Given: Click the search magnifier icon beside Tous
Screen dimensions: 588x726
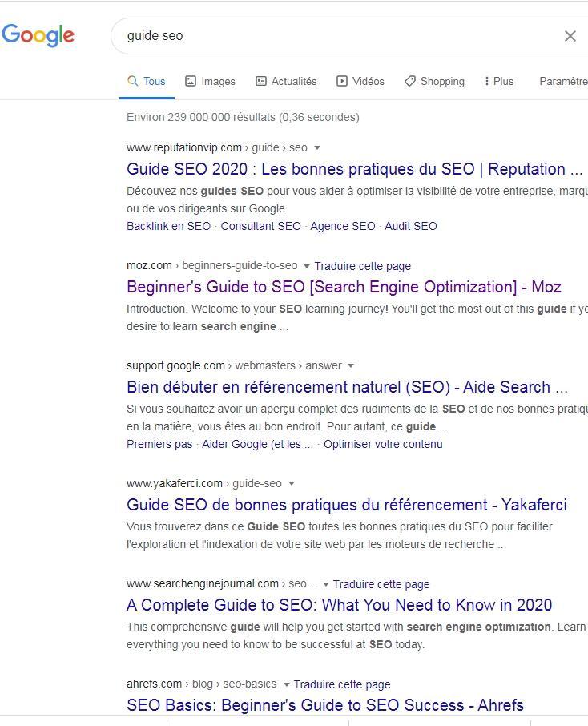Looking at the screenshot, I should click(132, 81).
